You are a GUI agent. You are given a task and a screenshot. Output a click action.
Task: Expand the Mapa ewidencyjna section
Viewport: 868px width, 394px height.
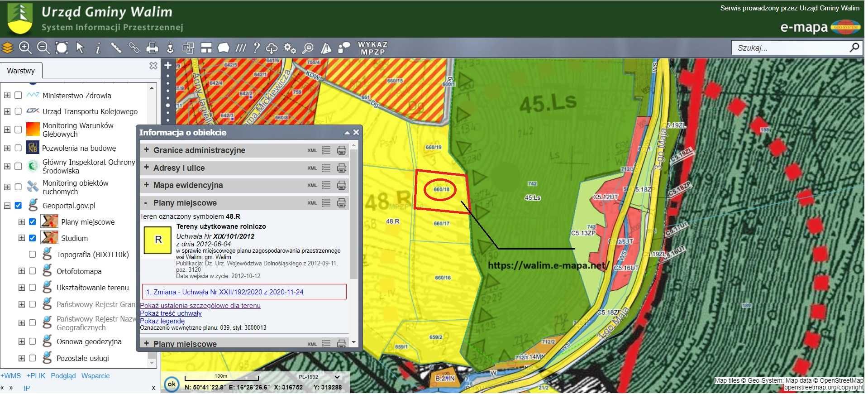click(146, 185)
